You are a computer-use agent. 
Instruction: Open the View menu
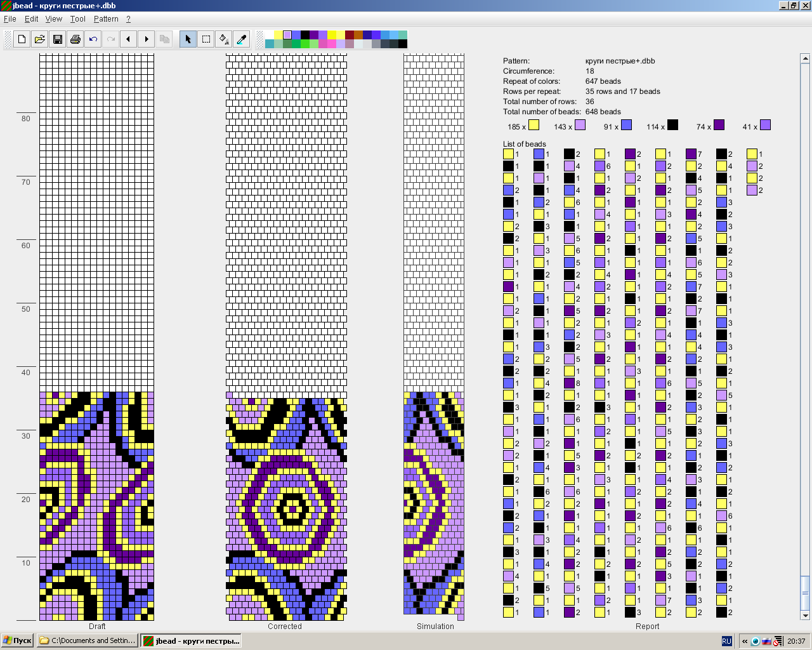tap(54, 19)
